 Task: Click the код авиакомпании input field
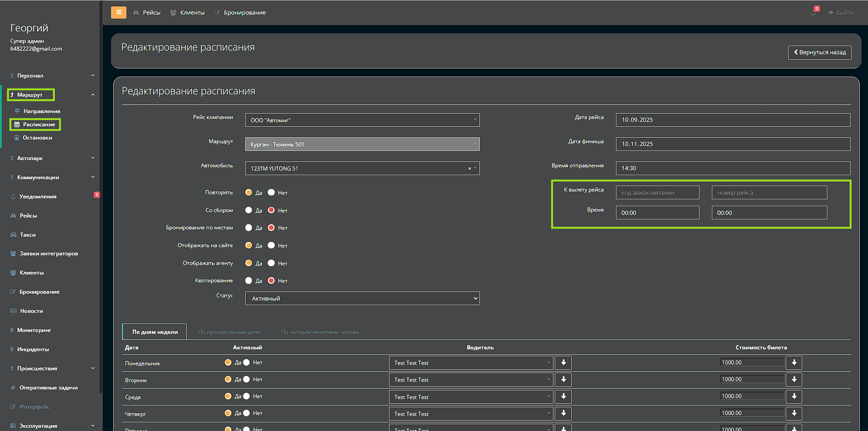tap(657, 192)
